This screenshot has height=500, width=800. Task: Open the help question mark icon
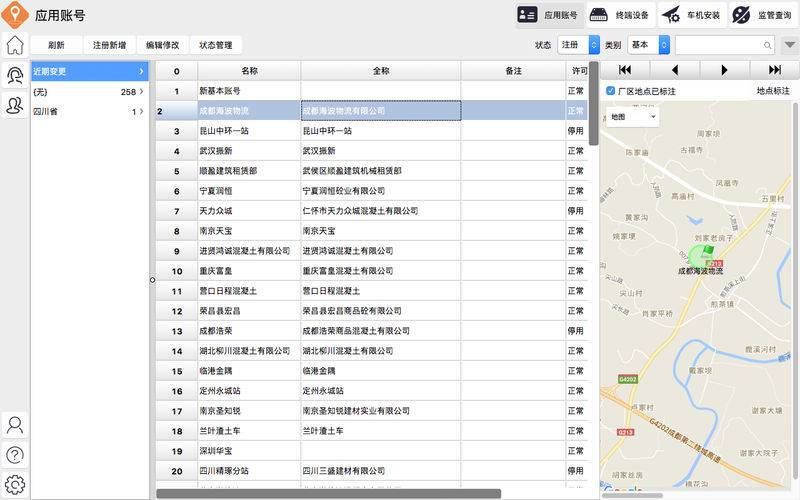(x=15, y=455)
